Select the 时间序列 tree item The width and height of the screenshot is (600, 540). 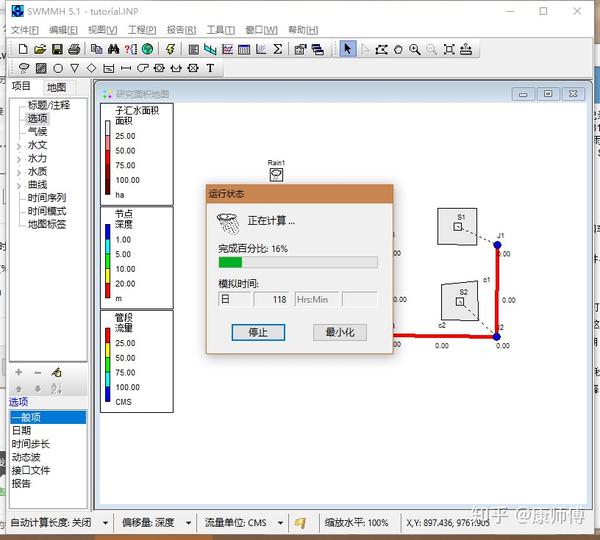(47, 198)
